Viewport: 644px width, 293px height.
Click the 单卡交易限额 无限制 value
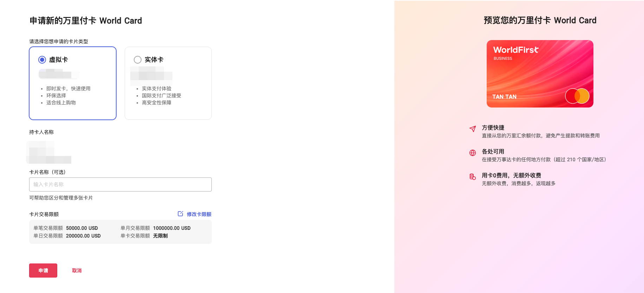[x=160, y=236]
